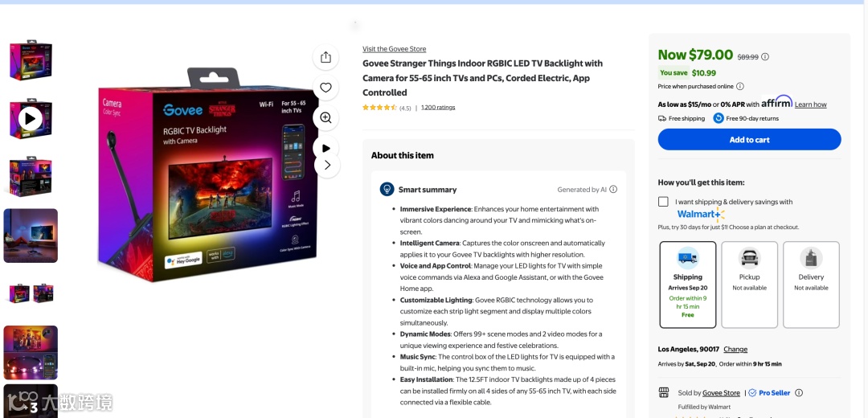Open the video thumbnail with play overlay
Screen dimensions: 868x418
coord(31,118)
